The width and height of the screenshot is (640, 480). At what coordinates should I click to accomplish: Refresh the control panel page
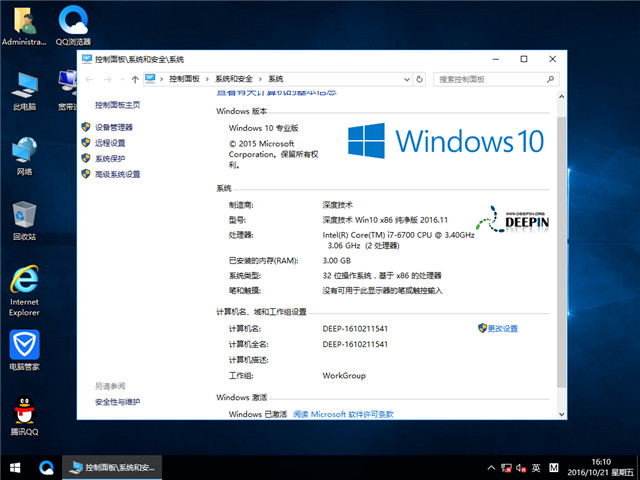[x=419, y=79]
